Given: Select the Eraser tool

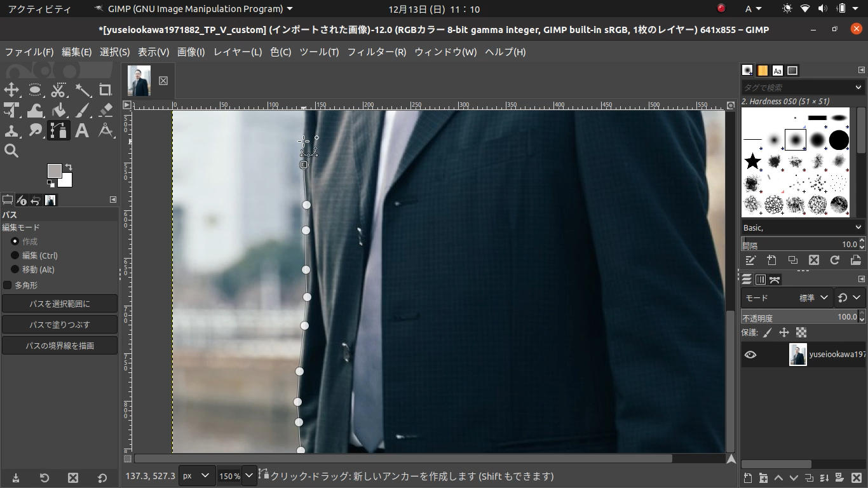Looking at the screenshot, I should click(105, 110).
